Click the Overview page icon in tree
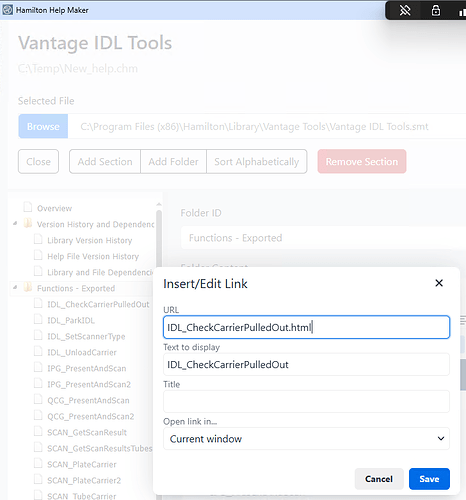 (28, 207)
